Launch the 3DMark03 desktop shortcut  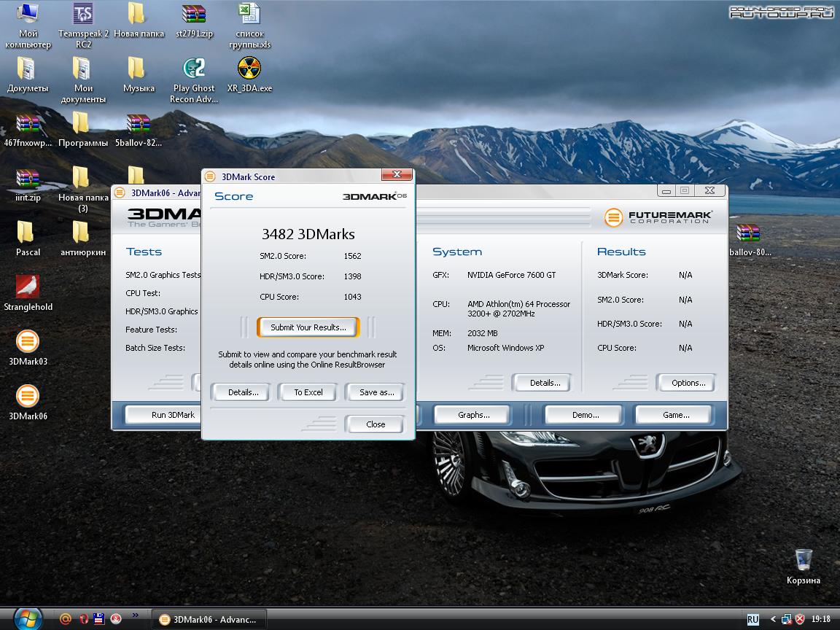28,349
